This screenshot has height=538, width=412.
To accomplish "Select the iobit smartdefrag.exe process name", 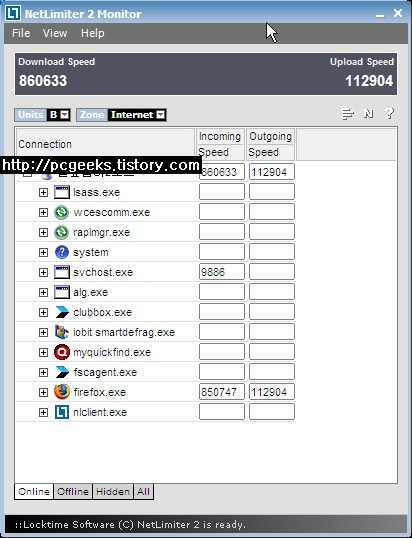I will (124, 332).
